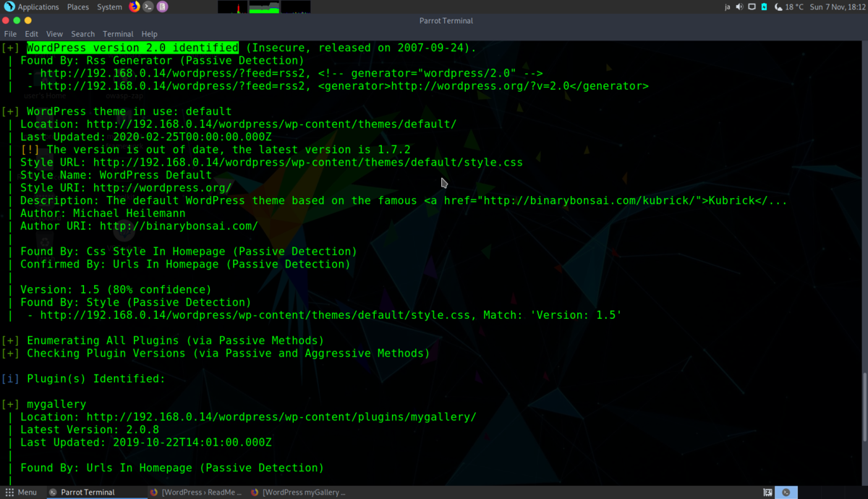Click the theme Location URL themes/default/
The image size is (868, 499).
pyautogui.click(x=271, y=124)
